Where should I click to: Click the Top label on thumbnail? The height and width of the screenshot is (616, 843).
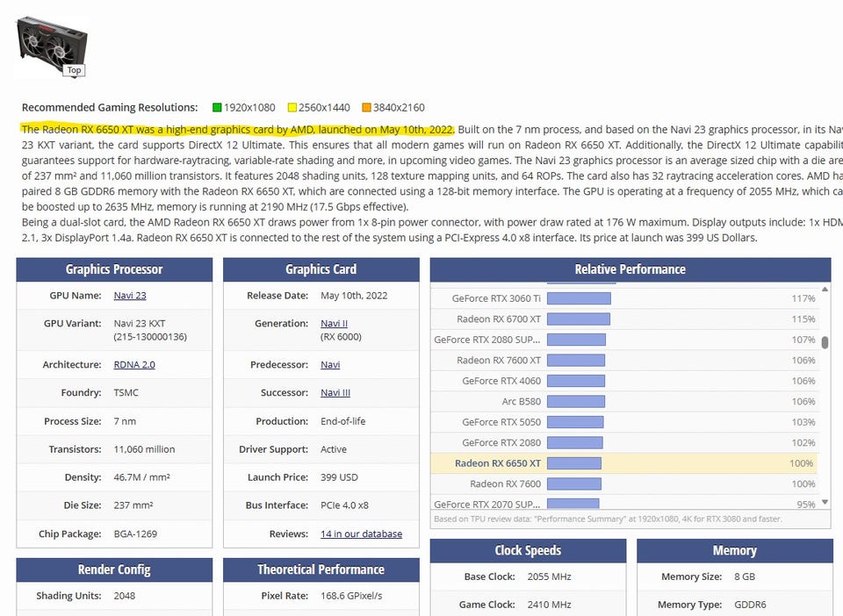(74, 70)
